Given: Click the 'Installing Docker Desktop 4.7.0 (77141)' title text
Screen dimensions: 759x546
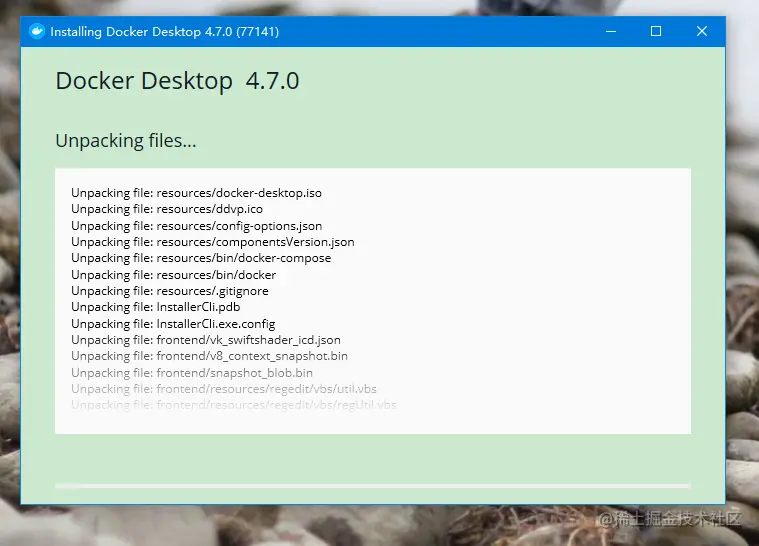Looking at the screenshot, I should click(x=165, y=32).
